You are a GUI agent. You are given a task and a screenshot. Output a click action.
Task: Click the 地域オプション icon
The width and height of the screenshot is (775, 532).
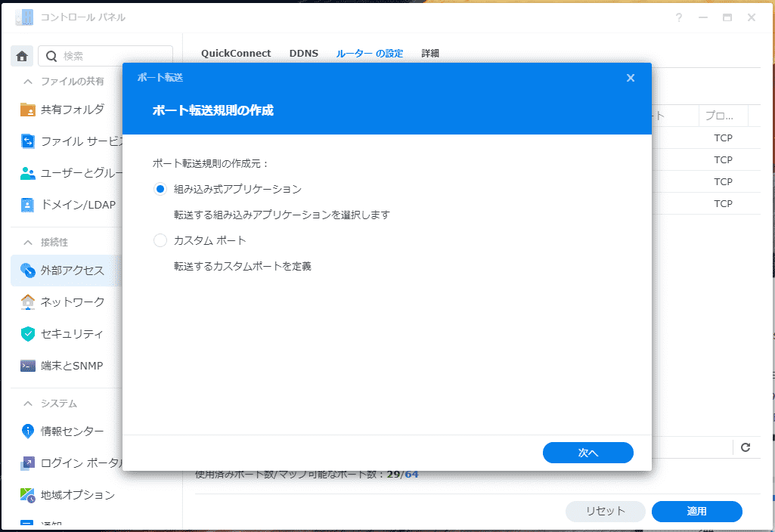pos(28,495)
